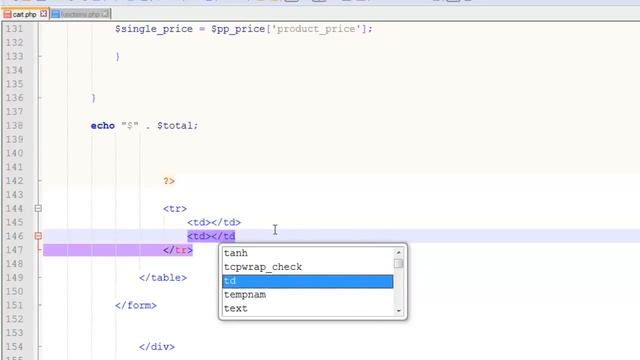Click line number 154 in the margin

click(x=14, y=347)
